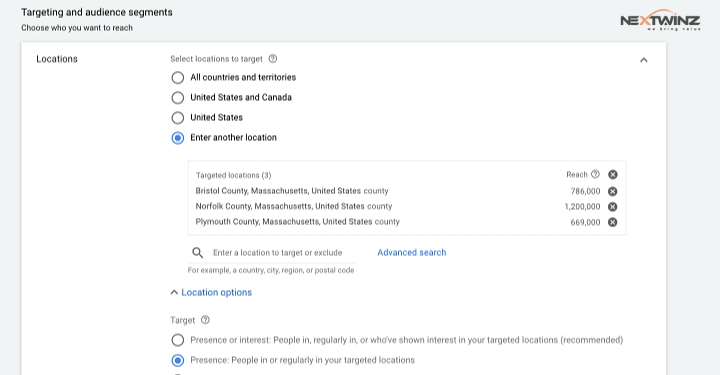This screenshot has height=375, width=720.
Task: Click the Locations section label
Action: [57, 59]
